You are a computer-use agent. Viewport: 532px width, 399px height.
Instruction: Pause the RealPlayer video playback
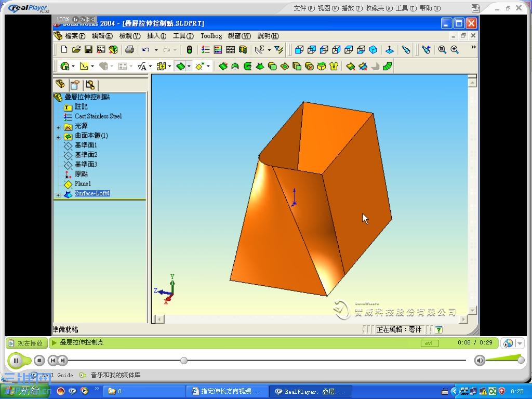click(x=16, y=361)
